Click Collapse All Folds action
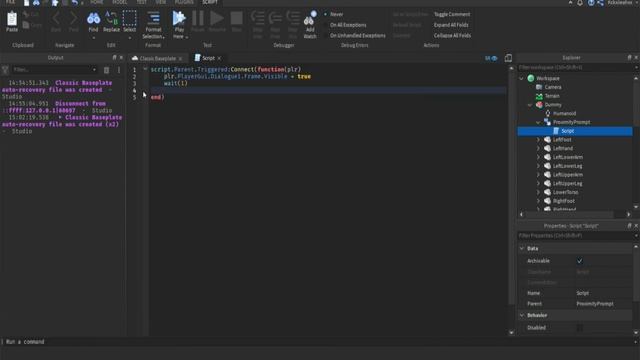Image resolution: width=640 pixels, height=360 pixels. (452, 36)
